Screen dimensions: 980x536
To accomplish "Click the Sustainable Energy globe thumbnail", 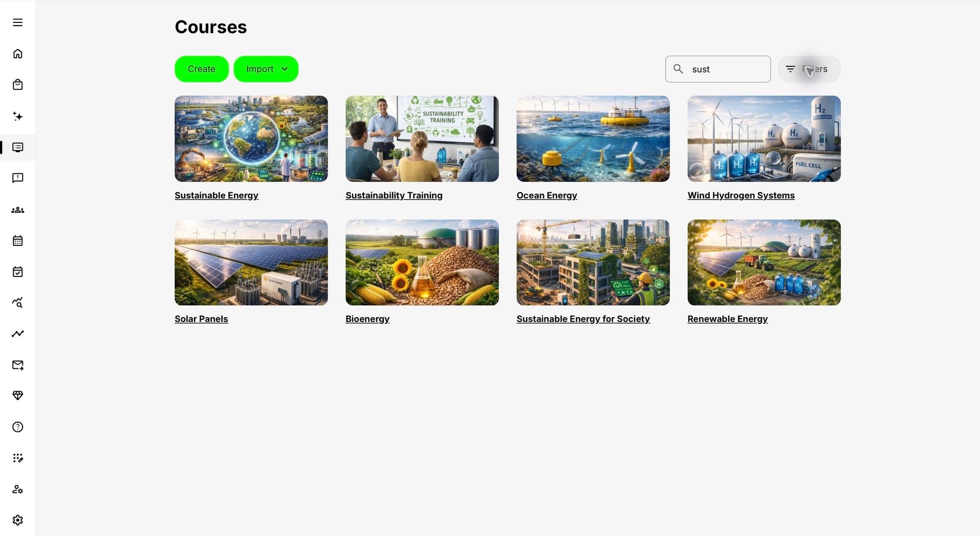I will (251, 139).
